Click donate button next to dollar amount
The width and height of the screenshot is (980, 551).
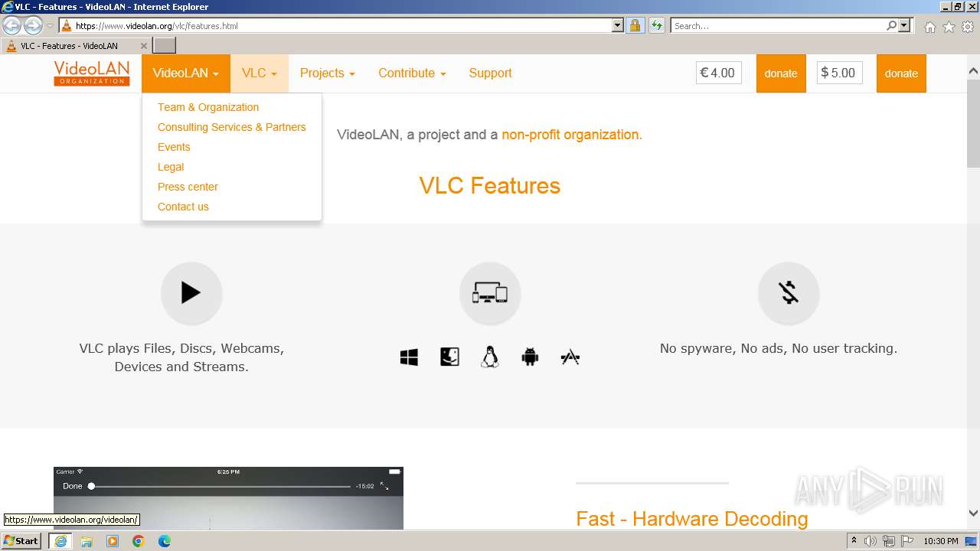point(901,73)
